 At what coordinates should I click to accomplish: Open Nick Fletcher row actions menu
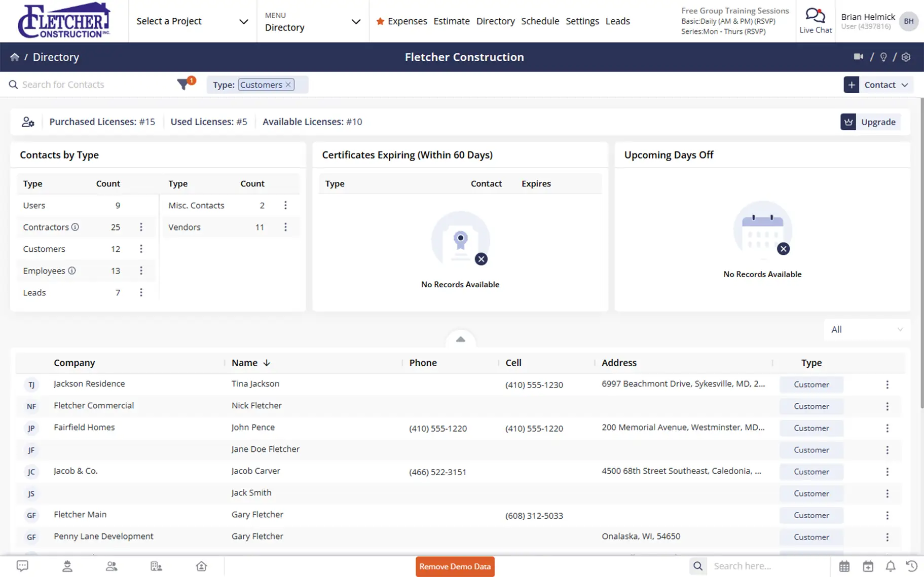click(x=887, y=406)
